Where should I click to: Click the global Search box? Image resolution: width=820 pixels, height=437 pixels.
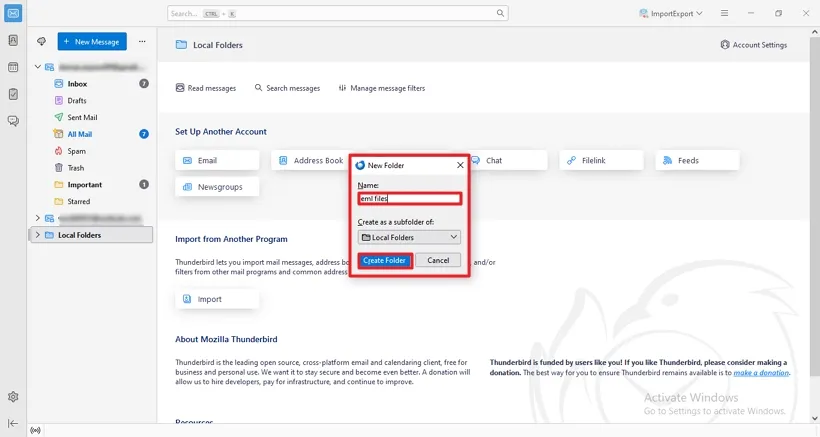point(338,13)
